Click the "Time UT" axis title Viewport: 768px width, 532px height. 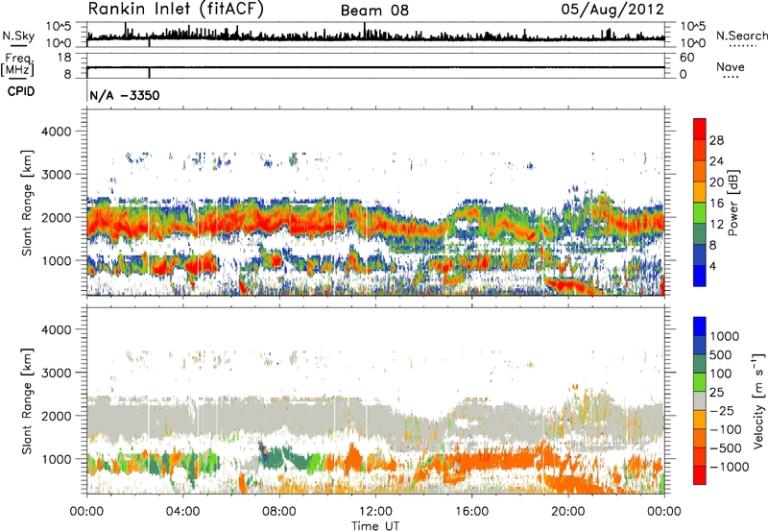point(375,526)
